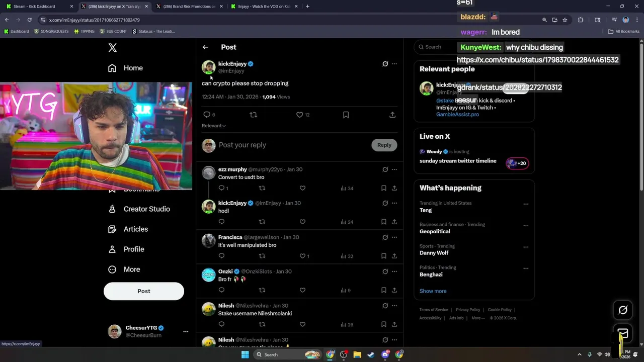Click Show more under What's happening

[x=433, y=291]
